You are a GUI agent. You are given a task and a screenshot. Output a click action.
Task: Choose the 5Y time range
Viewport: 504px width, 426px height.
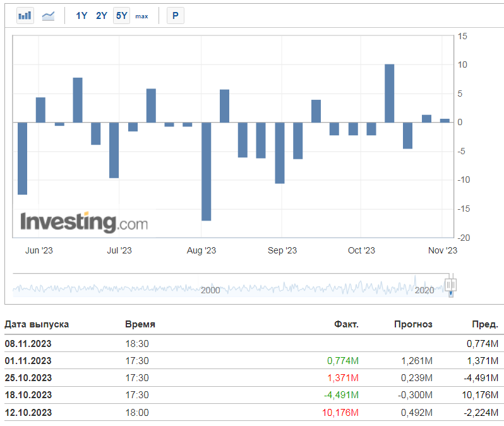pos(121,16)
